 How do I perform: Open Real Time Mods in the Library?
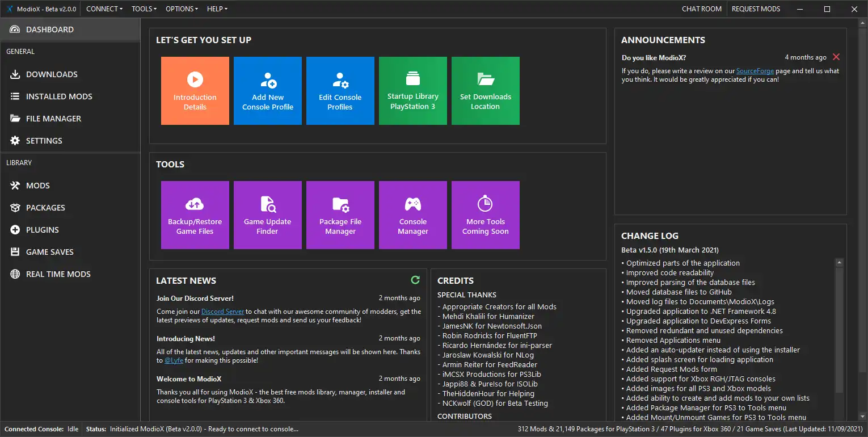pos(58,274)
